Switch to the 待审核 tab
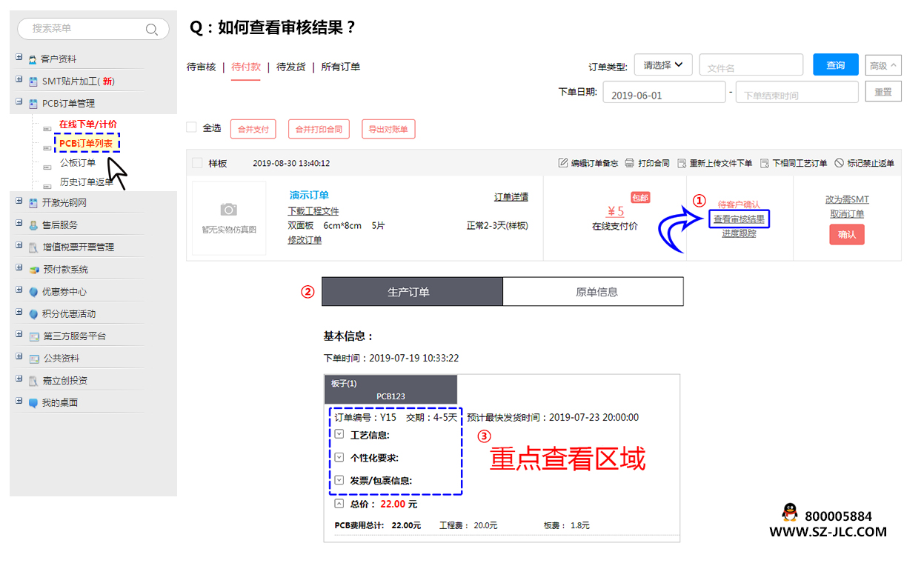Screen dimensions: 924x566 (201, 67)
